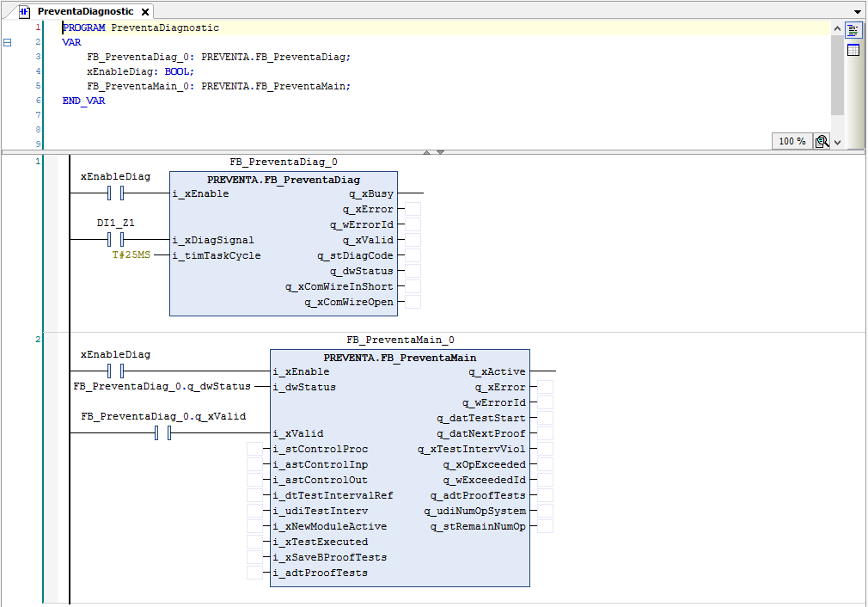Click the declaration pane vertical scrollbar thumb

point(837,76)
